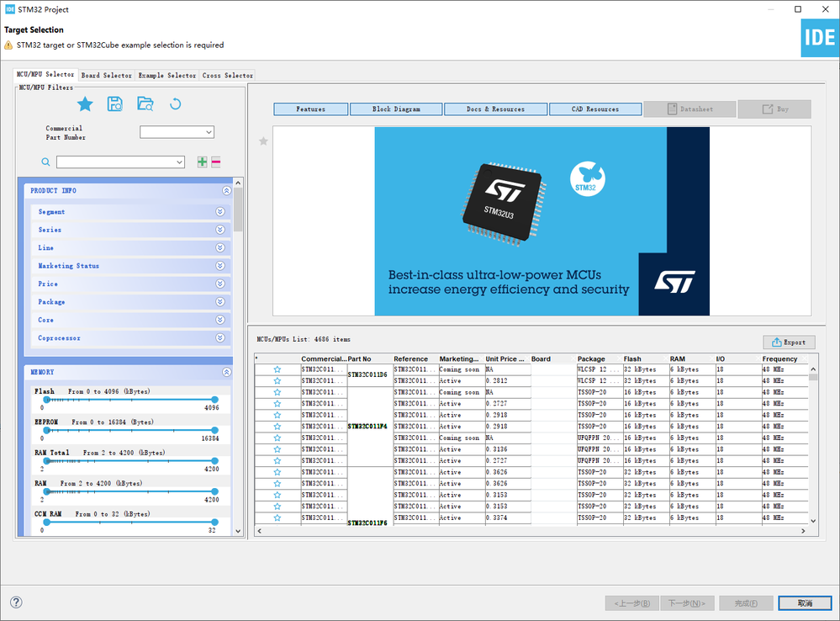Expand the Line filter

point(220,247)
